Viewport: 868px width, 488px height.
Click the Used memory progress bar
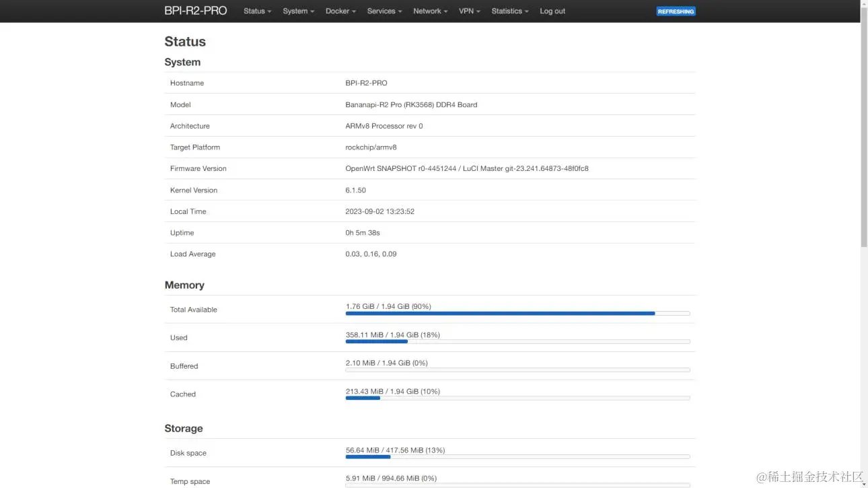[517, 342]
